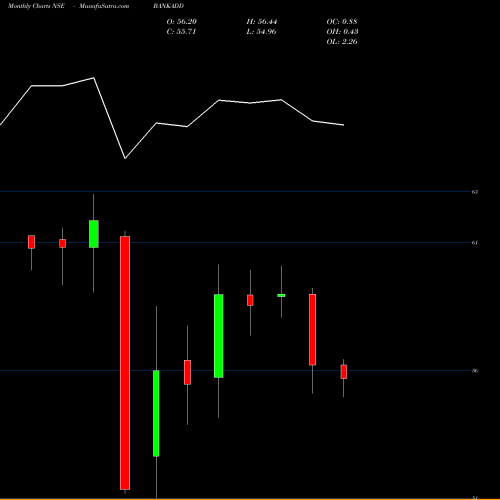Screen dimensions: 500x500
Task: Click the 'OH: 0.43' reading
Action: pos(342,32)
